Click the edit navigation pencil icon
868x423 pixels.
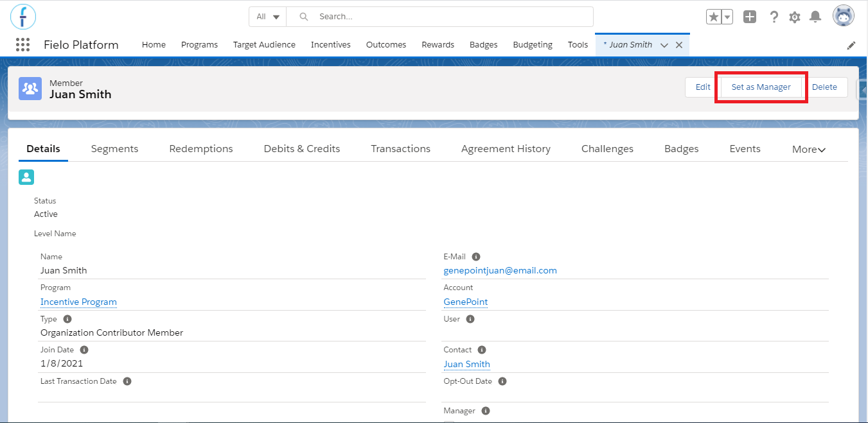[x=851, y=46]
